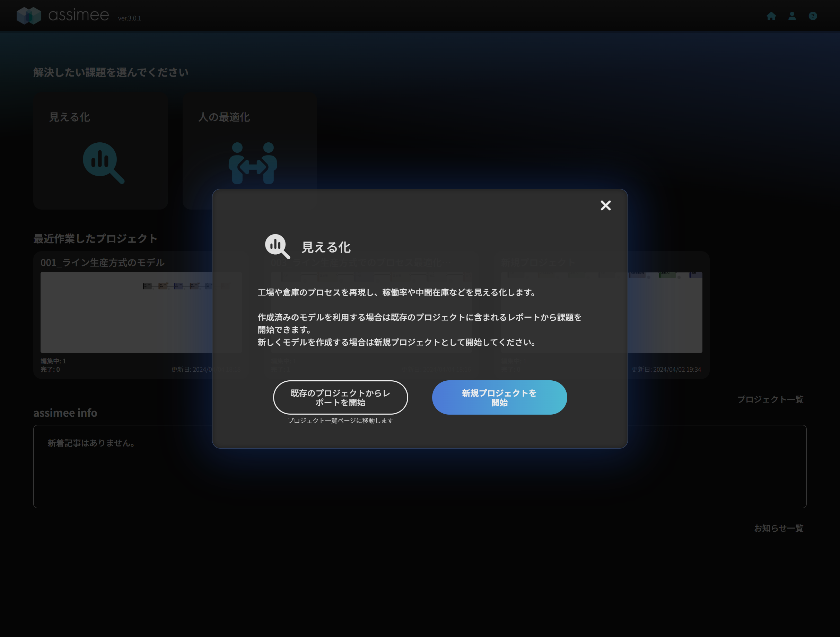The image size is (840, 637).
Task: Open the home icon in header
Action: [x=771, y=16]
